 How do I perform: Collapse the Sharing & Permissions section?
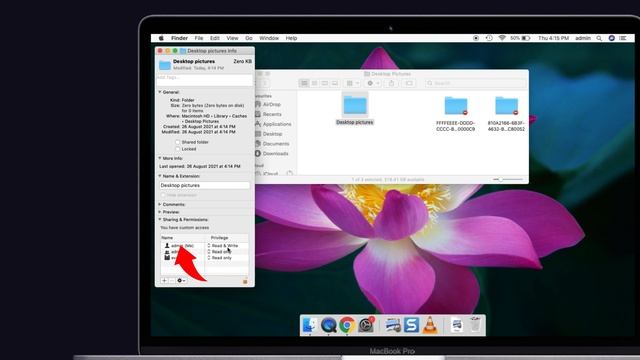tap(160, 220)
